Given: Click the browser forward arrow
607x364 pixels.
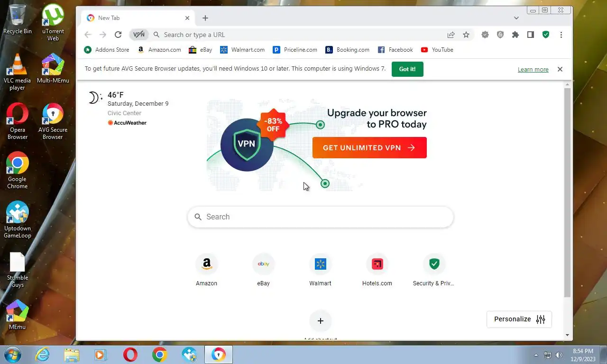Looking at the screenshot, I should click(x=103, y=35).
